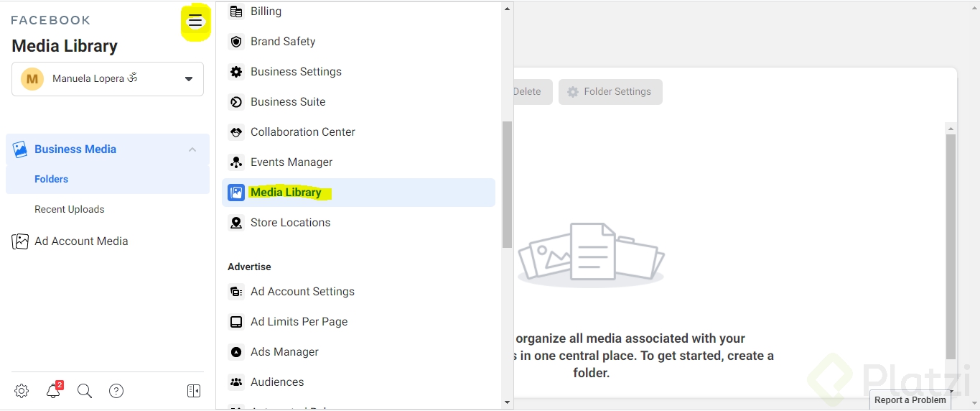Collapse sidebar with panel toggle icon
980x411 pixels.
[x=194, y=391]
